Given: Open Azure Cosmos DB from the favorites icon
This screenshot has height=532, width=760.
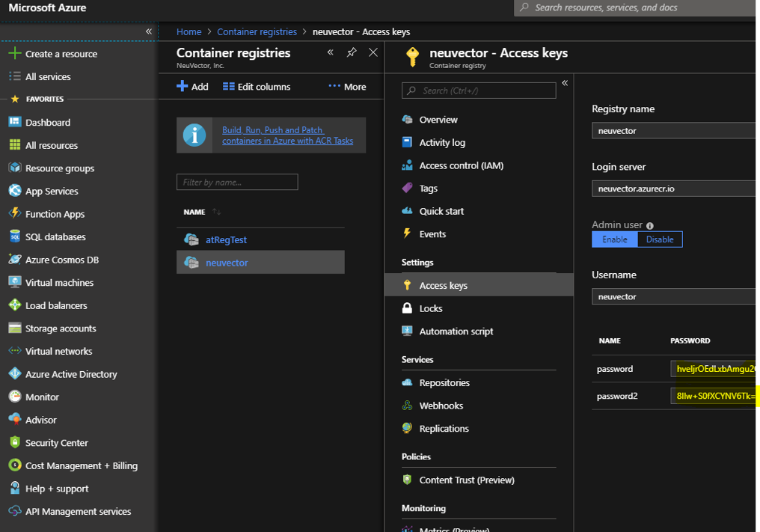Looking at the screenshot, I should [x=14, y=260].
